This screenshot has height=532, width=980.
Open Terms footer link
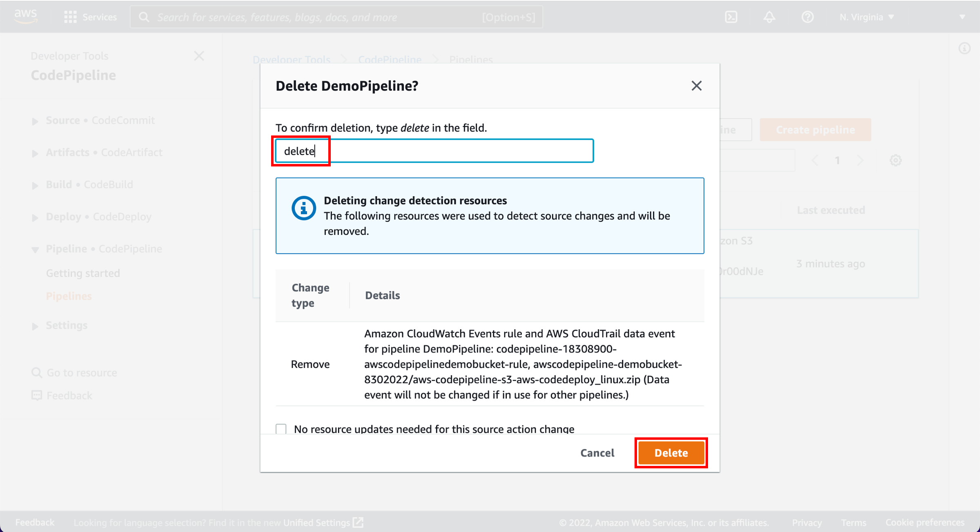pos(853,523)
